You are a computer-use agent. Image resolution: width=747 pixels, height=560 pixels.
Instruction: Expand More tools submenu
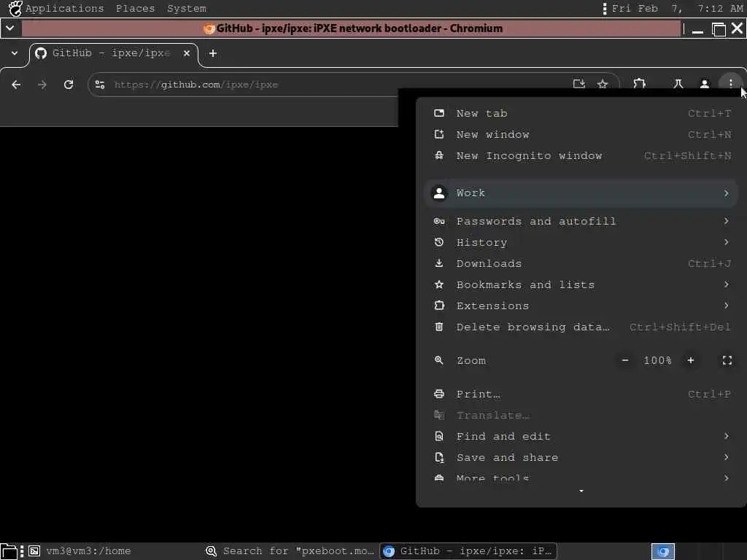pyautogui.click(x=581, y=478)
